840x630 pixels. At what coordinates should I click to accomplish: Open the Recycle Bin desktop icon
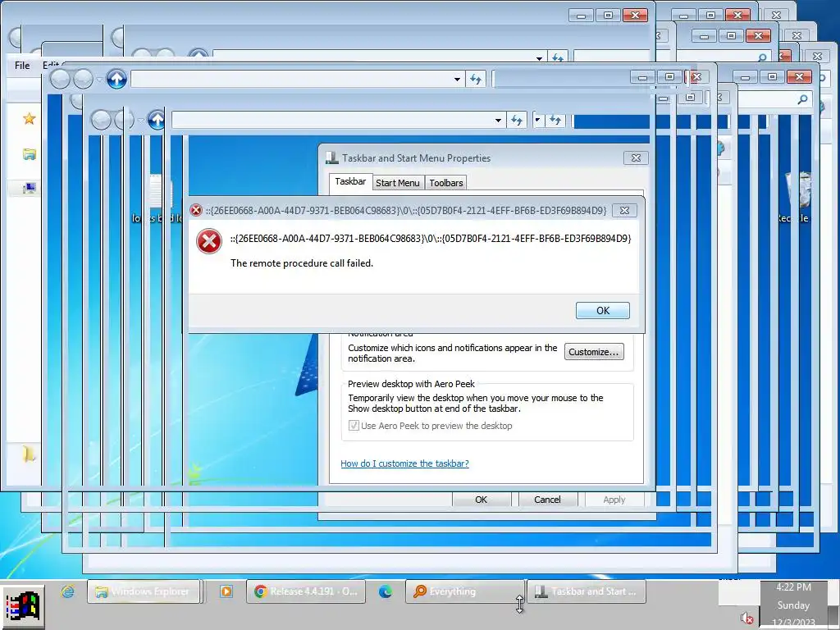click(x=799, y=195)
